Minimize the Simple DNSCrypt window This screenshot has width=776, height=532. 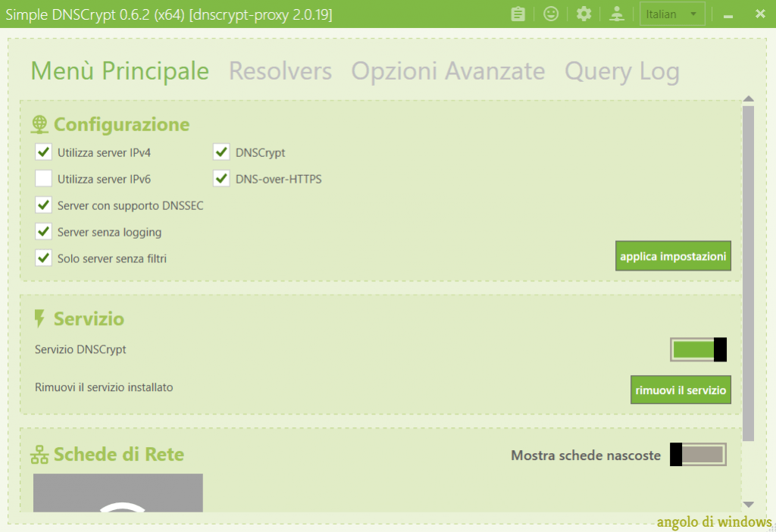pos(729,14)
